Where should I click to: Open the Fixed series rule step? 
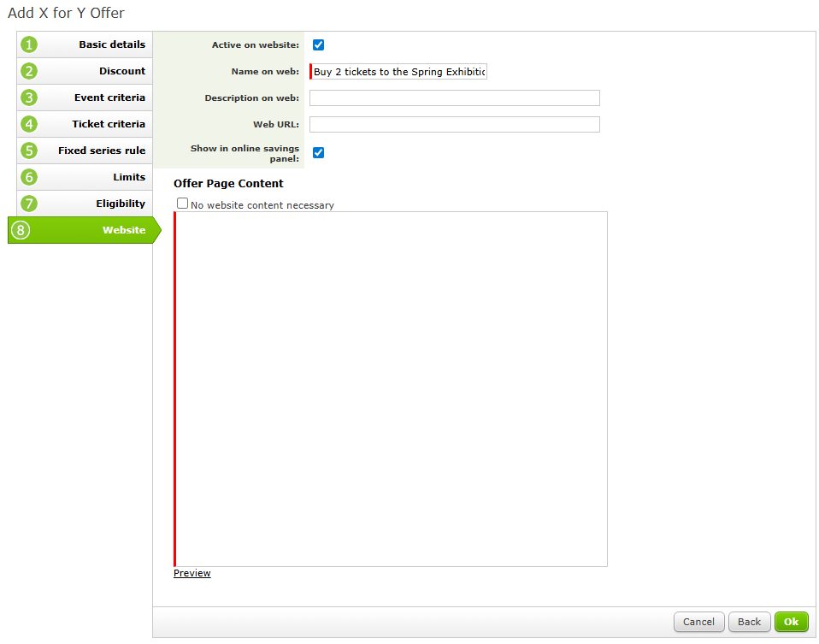click(x=85, y=151)
